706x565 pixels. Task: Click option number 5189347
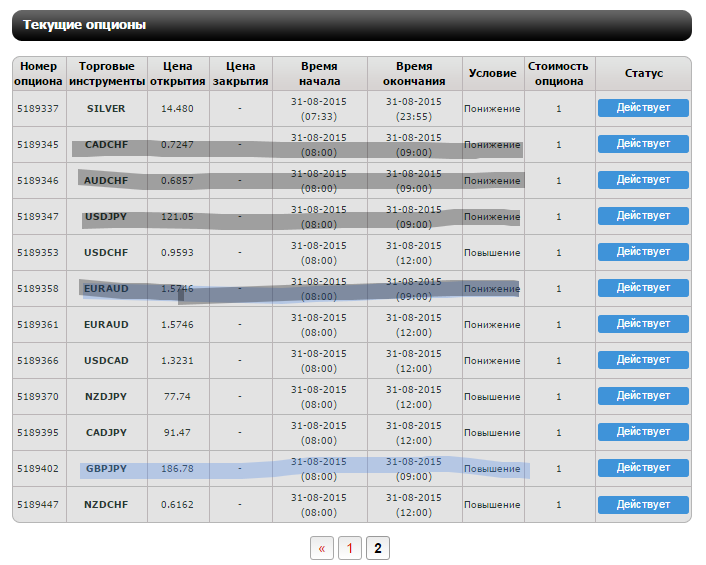tap(38, 217)
